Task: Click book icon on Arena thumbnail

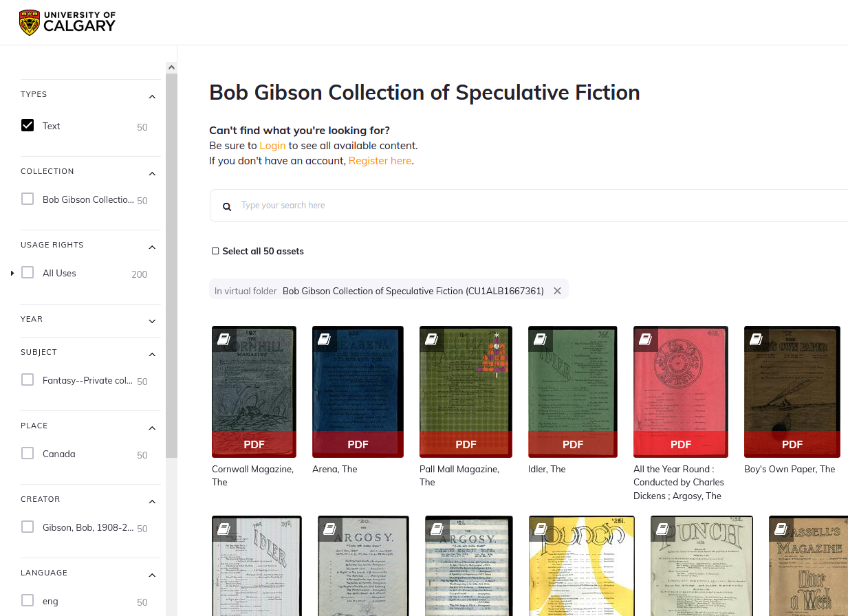Action: [x=324, y=339]
